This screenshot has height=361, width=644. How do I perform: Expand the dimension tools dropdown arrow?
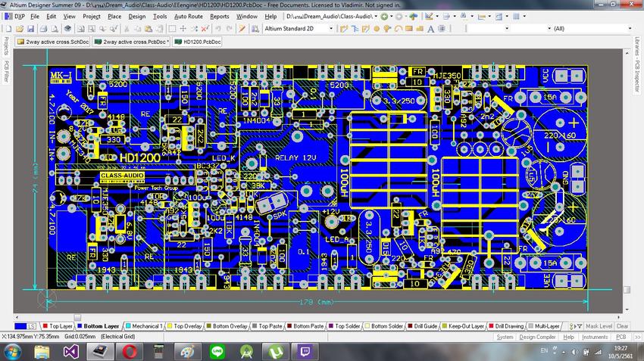point(489,17)
